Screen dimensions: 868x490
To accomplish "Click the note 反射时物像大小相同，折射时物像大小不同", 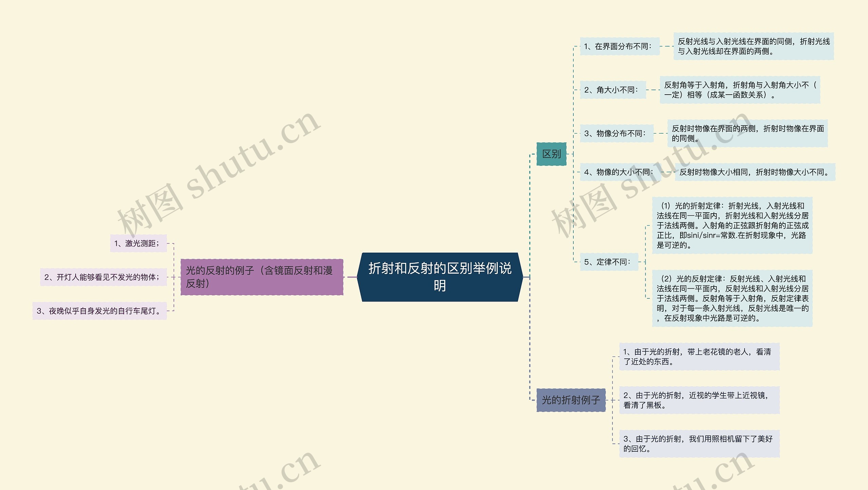I will pos(755,172).
